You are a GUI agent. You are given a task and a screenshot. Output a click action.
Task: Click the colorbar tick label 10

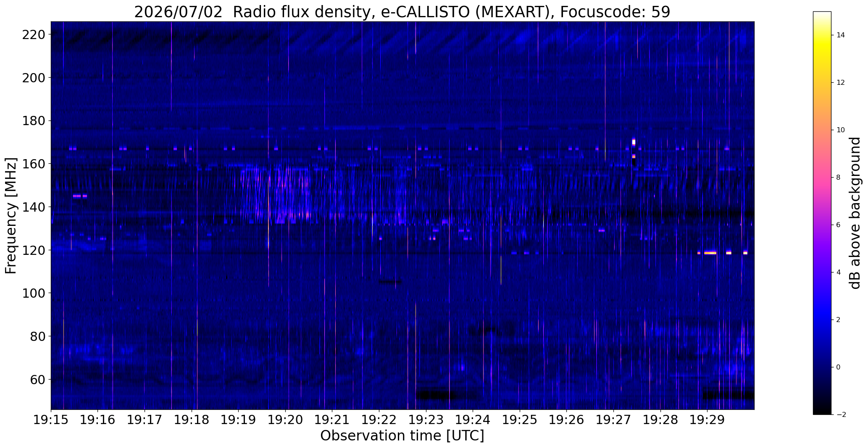point(841,130)
